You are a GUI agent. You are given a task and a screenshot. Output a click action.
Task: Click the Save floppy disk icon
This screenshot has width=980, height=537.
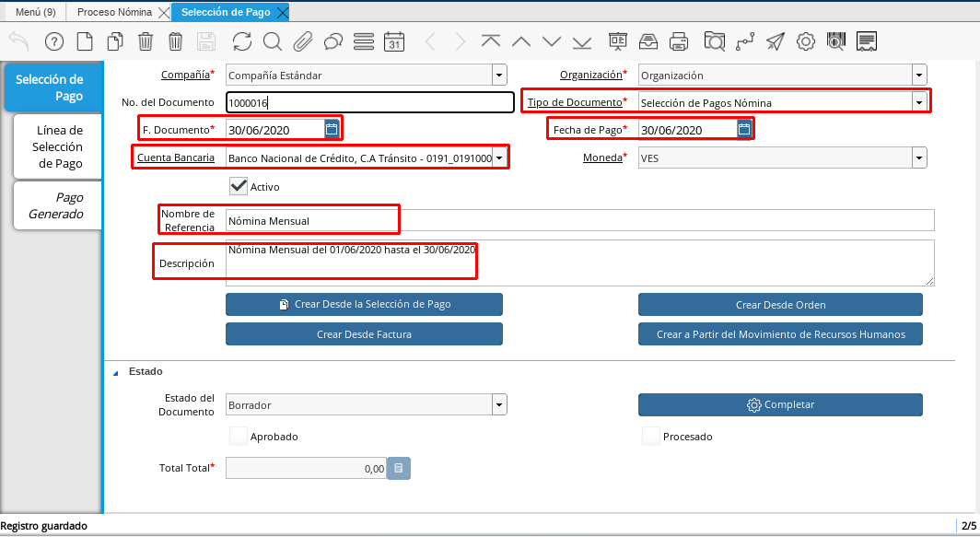[x=206, y=41]
